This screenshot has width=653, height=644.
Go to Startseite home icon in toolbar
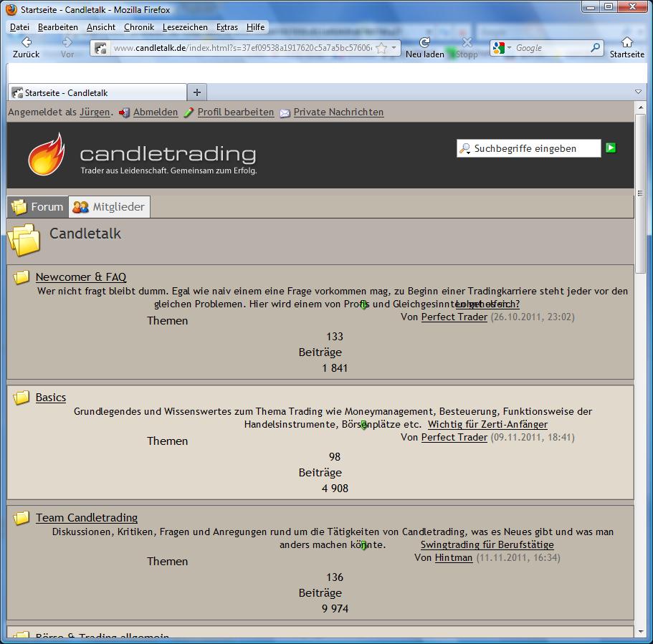click(626, 42)
